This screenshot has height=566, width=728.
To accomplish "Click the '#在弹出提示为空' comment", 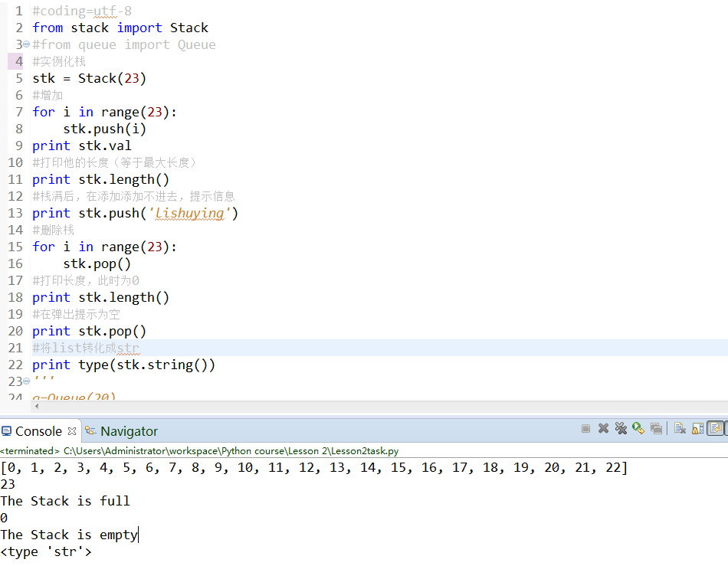I will pyautogui.click(x=76, y=315).
